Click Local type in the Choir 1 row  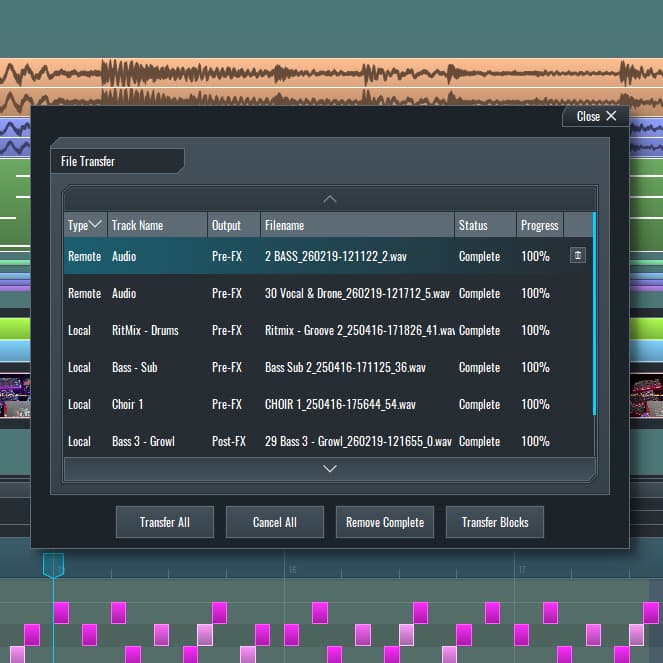pyautogui.click(x=79, y=404)
